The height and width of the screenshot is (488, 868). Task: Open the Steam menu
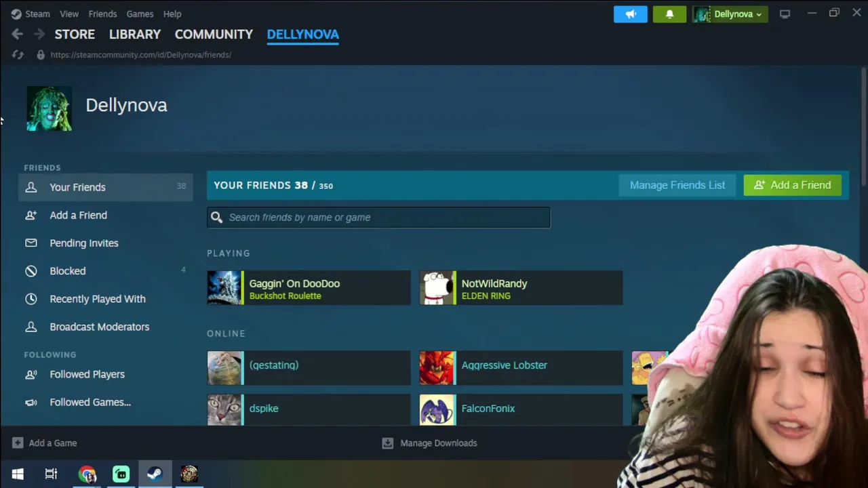37,14
